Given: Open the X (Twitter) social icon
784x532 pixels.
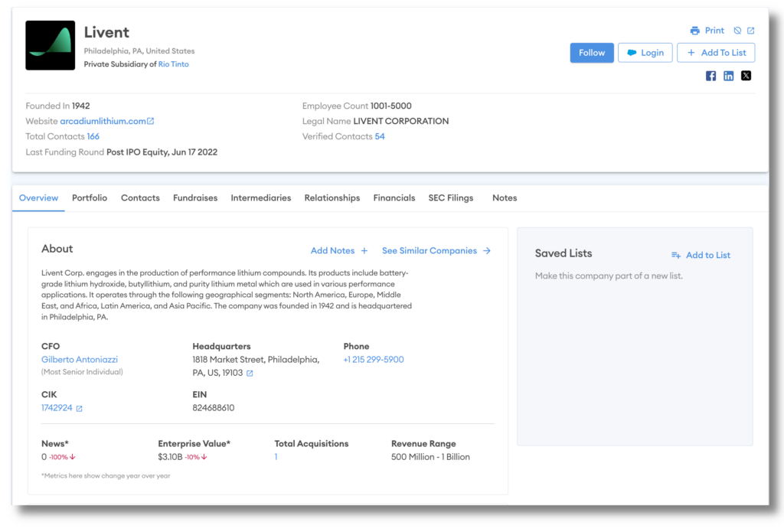Looking at the screenshot, I should [746, 76].
